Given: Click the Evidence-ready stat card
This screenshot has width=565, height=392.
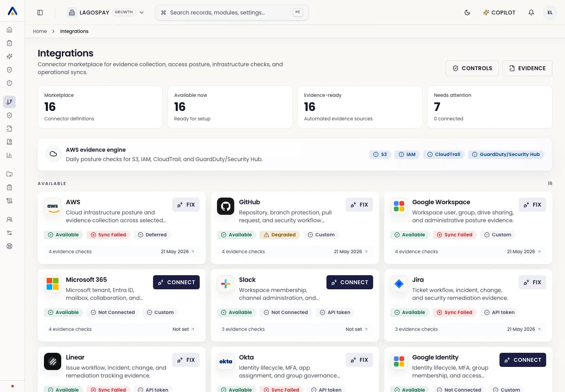Looking at the screenshot, I should 360,107.
